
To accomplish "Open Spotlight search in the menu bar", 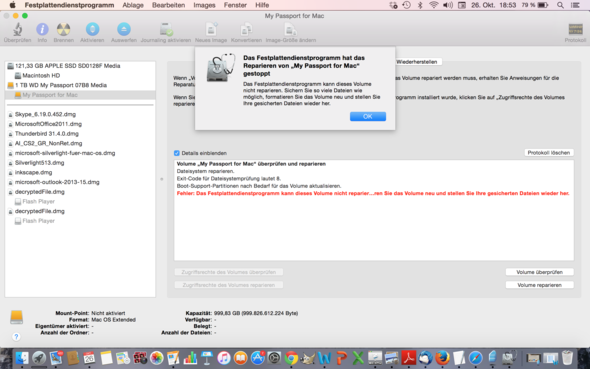I will [560, 5].
